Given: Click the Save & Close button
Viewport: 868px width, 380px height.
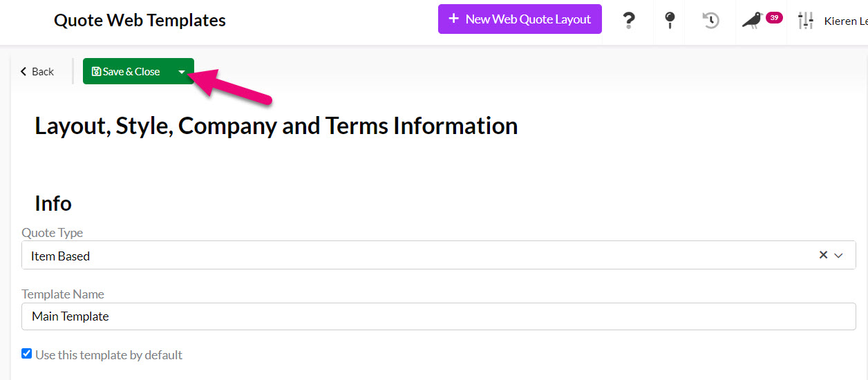Looking at the screenshot, I should point(127,71).
